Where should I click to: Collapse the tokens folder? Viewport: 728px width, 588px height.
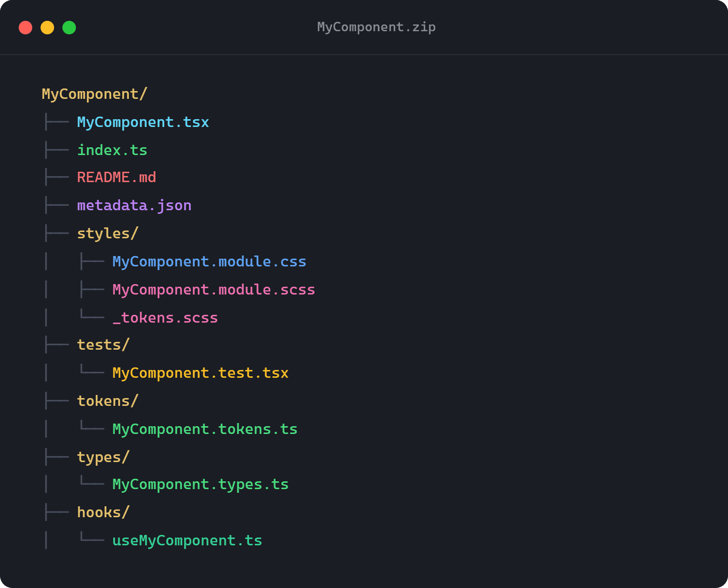(107, 401)
